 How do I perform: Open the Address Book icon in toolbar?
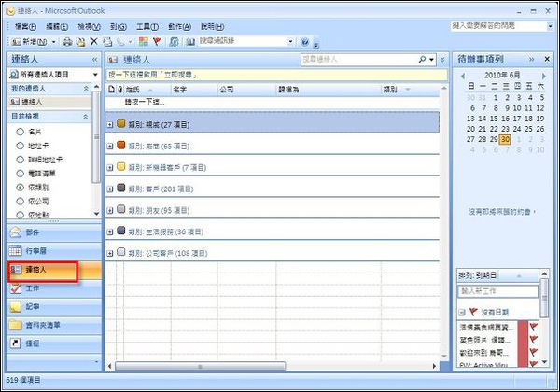tap(190, 42)
